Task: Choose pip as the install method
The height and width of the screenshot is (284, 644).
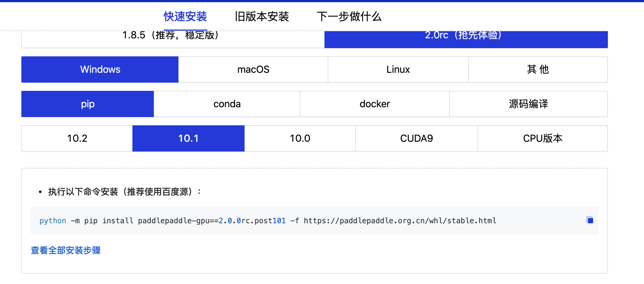Action: [x=87, y=104]
